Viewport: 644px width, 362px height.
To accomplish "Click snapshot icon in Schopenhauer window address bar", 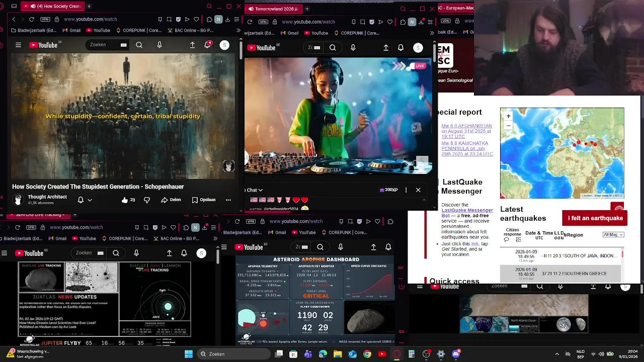I will pos(169,19).
